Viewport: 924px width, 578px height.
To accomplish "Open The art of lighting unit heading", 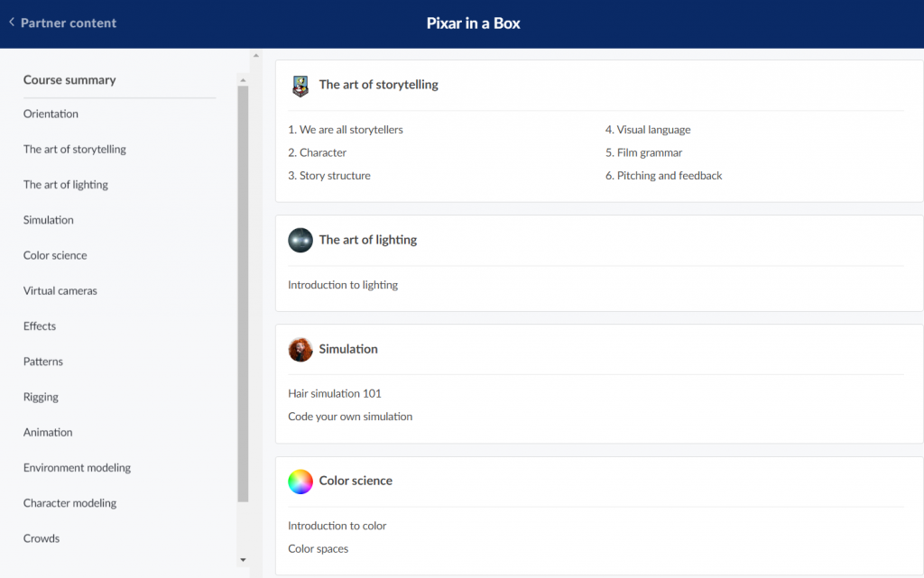I will (x=368, y=240).
